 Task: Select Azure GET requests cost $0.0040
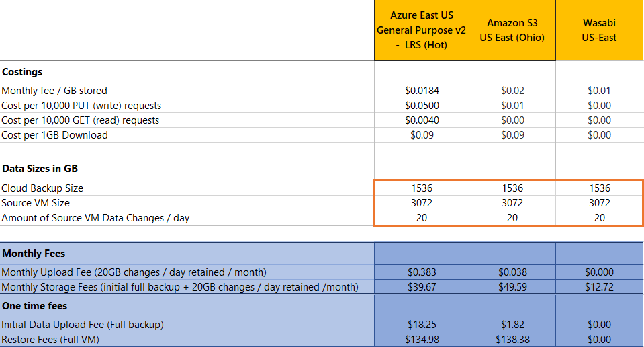(x=422, y=120)
